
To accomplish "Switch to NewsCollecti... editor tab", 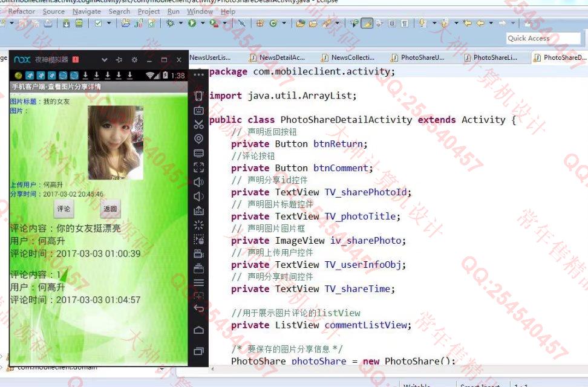I will (348, 57).
